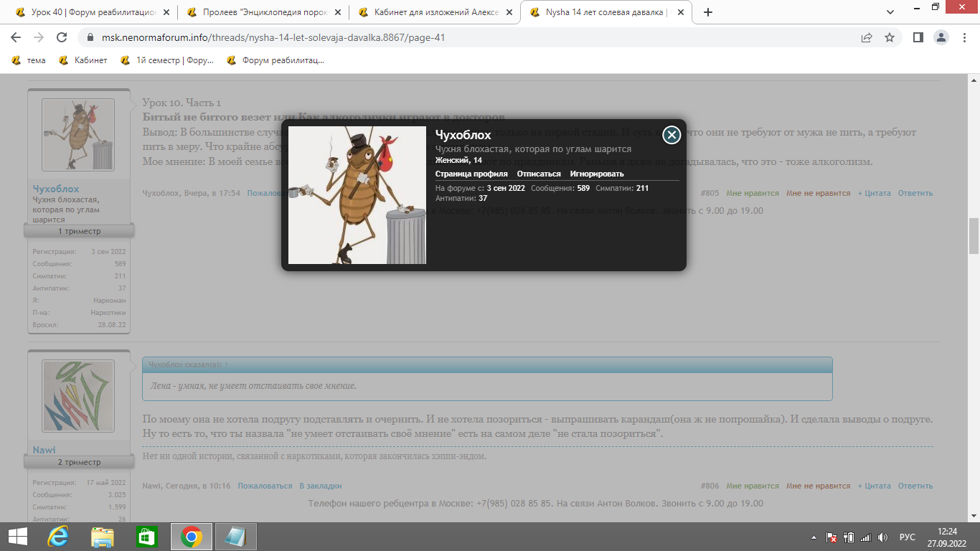Click Мне не нравится on post #805
Screen dimensions: 980x551
(x=819, y=193)
